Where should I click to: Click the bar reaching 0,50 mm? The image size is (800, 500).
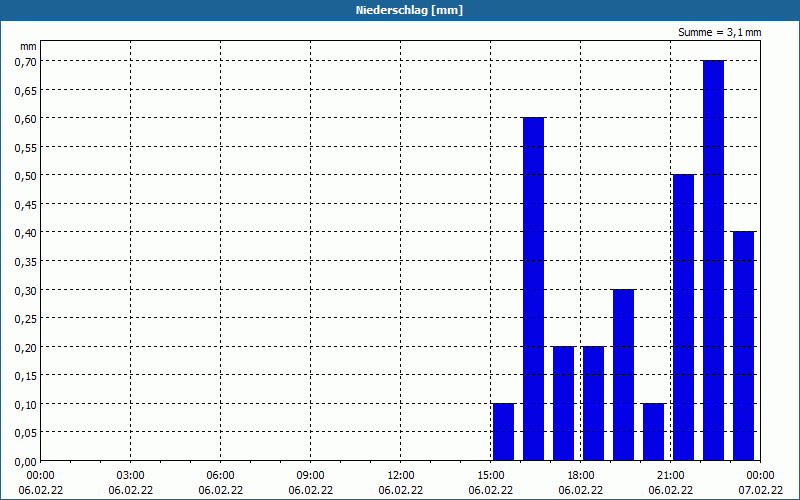click(x=683, y=318)
